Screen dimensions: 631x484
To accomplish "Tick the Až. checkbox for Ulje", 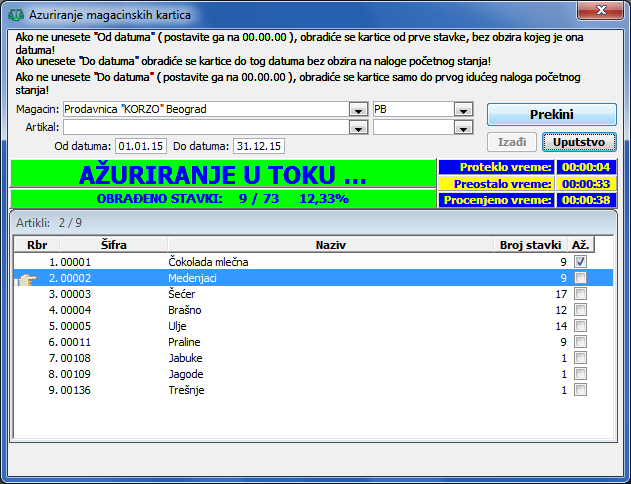I will click(x=580, y=325).
